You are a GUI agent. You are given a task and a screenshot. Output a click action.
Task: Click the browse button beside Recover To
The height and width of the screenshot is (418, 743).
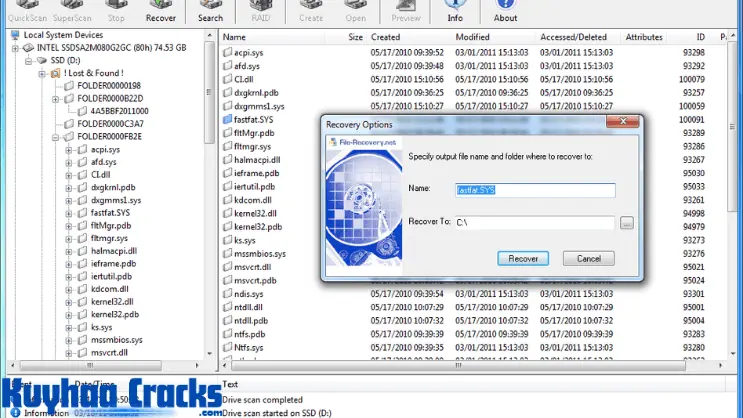pos(626,223)
